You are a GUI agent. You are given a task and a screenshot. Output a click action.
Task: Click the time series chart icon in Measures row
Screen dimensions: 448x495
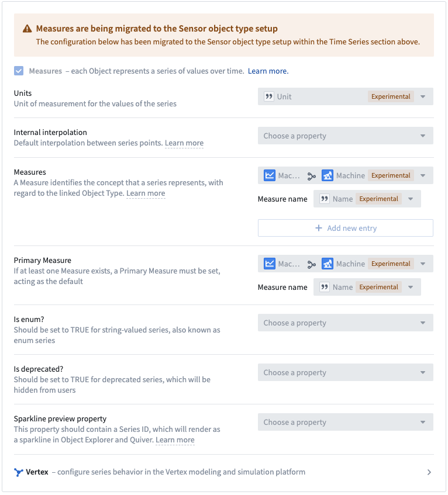point(270,175)
